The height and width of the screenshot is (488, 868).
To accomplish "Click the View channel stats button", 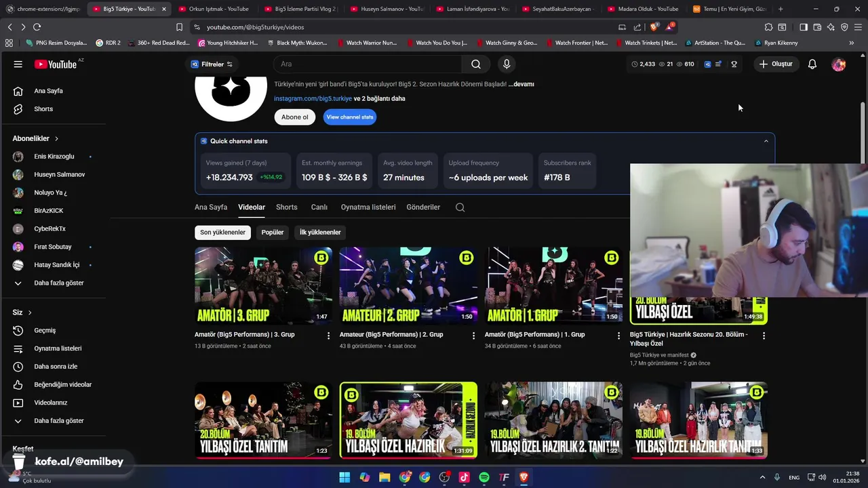I will [350, 117].
